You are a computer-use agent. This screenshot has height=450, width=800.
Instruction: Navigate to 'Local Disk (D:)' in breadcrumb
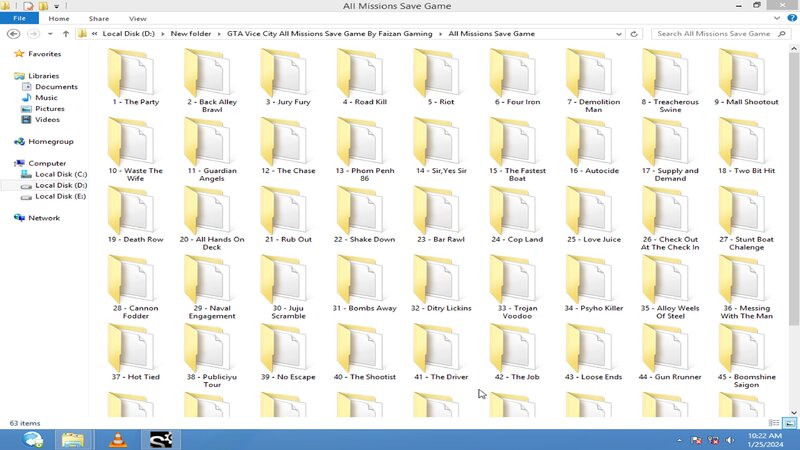coord(128,34)
